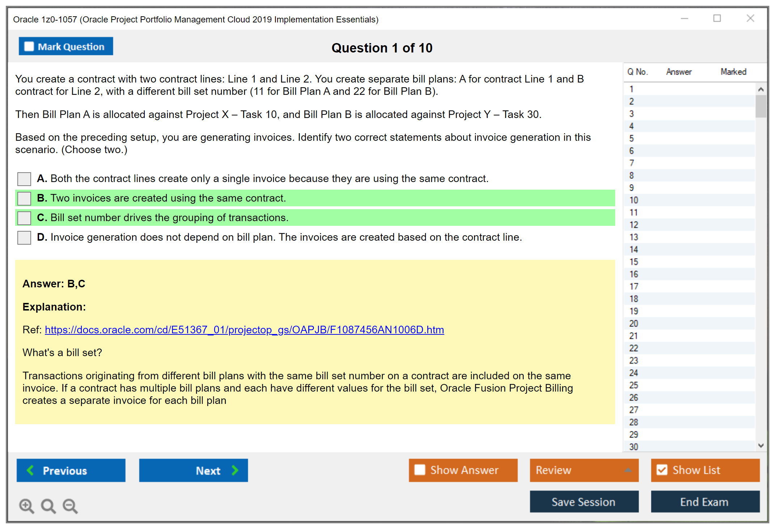The width and height of the screenshot is (778, 532).
Task: Uncheck the Show List checkbox
Action: [662, 470]
